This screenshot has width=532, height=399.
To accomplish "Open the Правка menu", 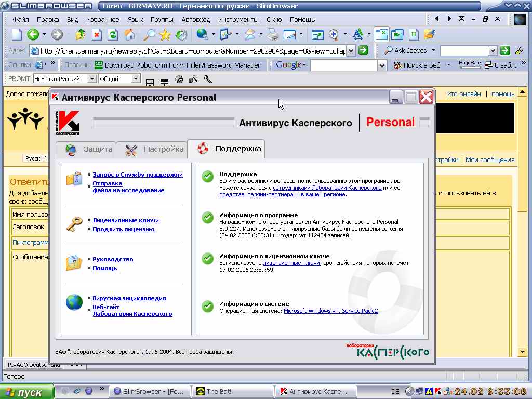I will click(48, 19).
